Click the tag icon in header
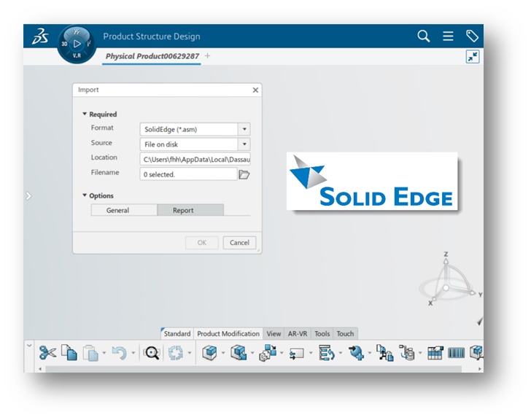The image size is (531, 420). pyautogui.click(x=472, y=36)
